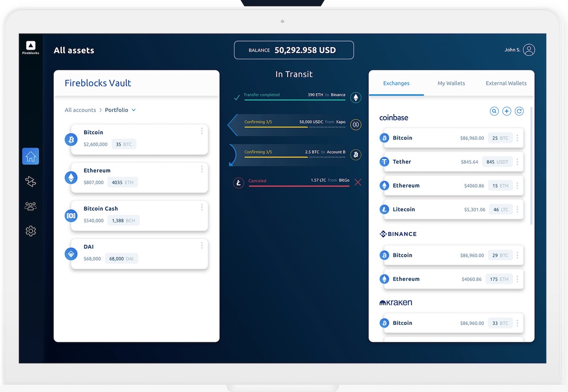Open the settings gear in the sidebar
This screenshot has height=392, width=568.
(x=31, y=231)
